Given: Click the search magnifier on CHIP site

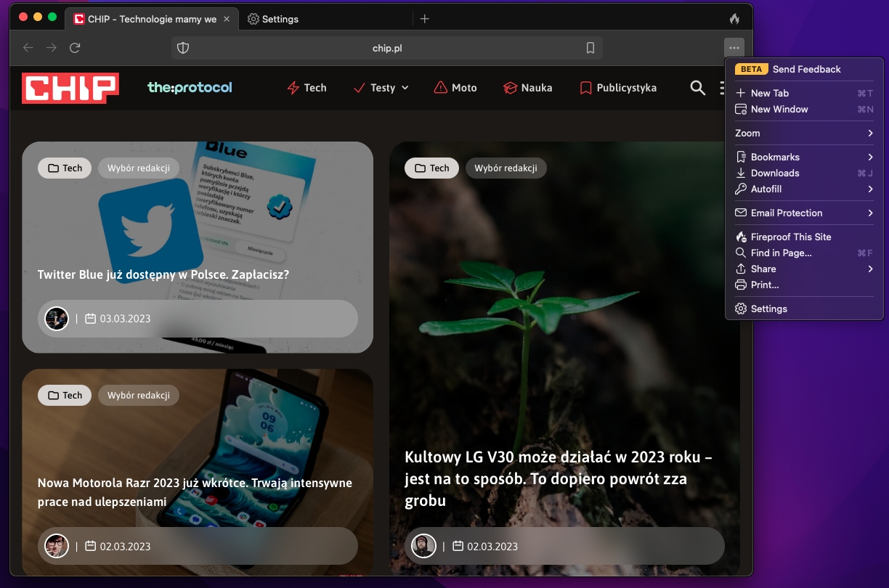Looking at the screenshot, I should [x=697, y=88].
